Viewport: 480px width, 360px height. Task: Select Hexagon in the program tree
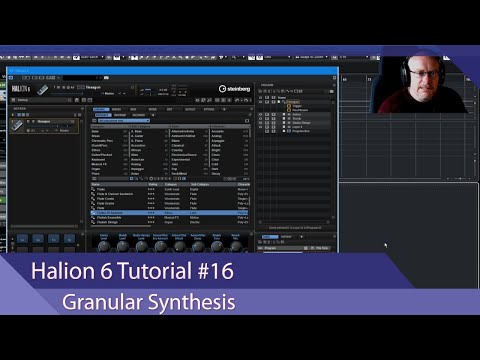(x=293, y=102)
